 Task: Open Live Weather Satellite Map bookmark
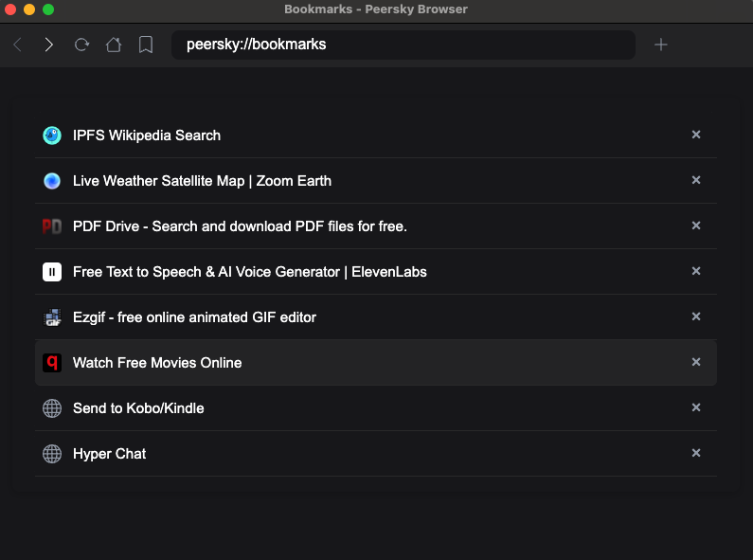click(x=202, y=181)
